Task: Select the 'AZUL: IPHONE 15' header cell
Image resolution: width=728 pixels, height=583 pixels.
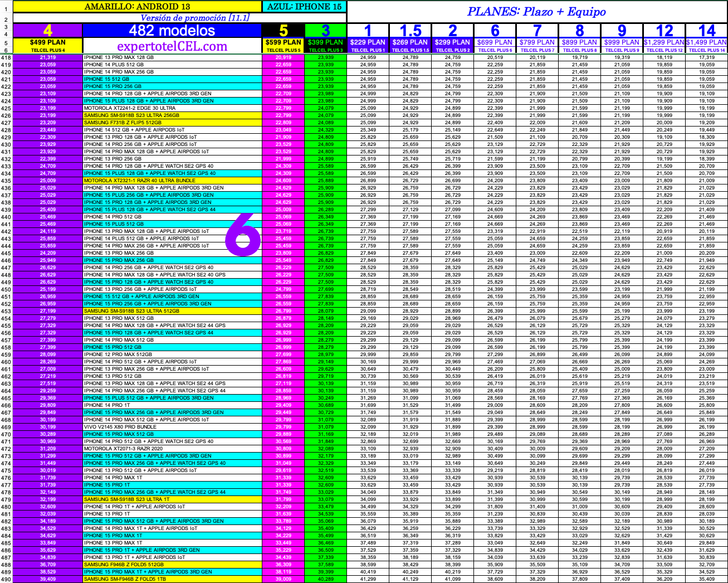Action: (304, 7)
